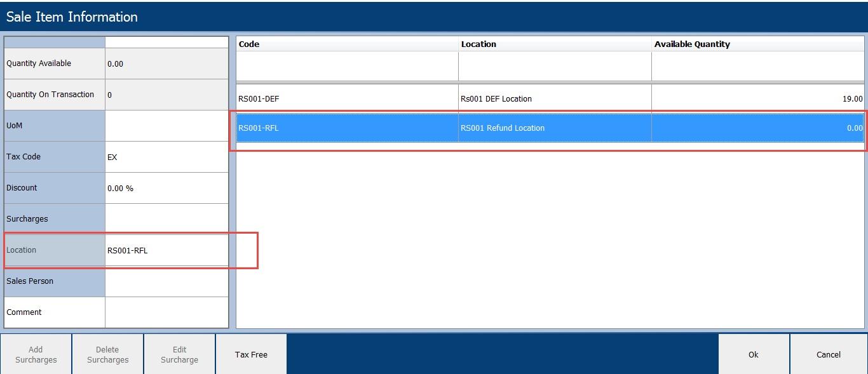Click the Location field value RS001-RFL
Screen dimensions: 868x374
[x=166, y=250]
